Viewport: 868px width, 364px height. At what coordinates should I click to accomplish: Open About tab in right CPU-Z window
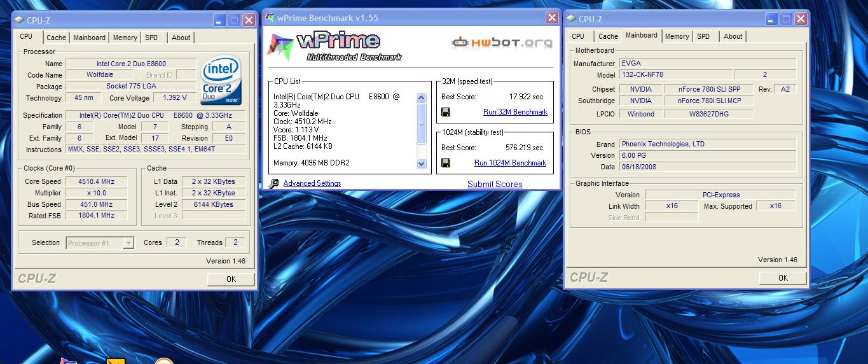click(x=733, y=36)
